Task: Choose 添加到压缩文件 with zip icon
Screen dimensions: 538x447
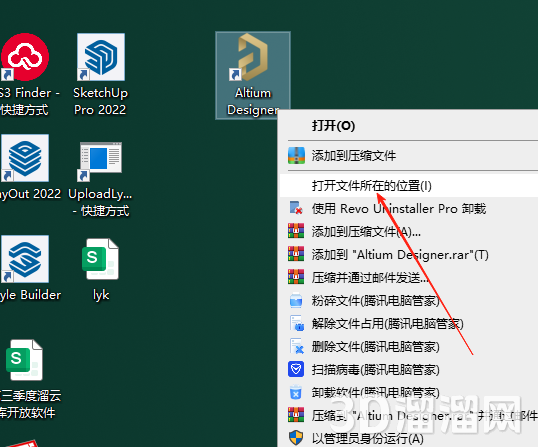Action: [x=408, y=155]
